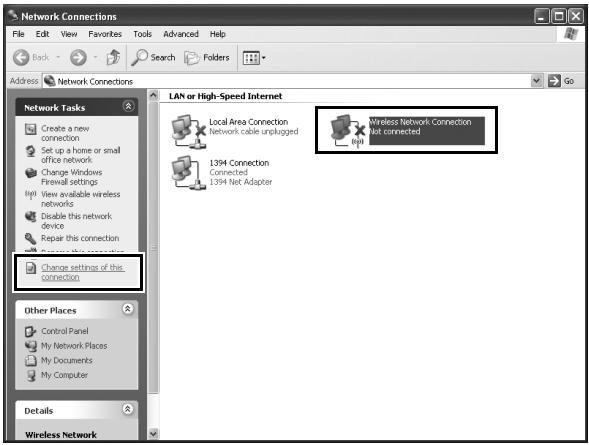Collapse the Other Places panel
The image size is (589, 445).
point(128,309)
